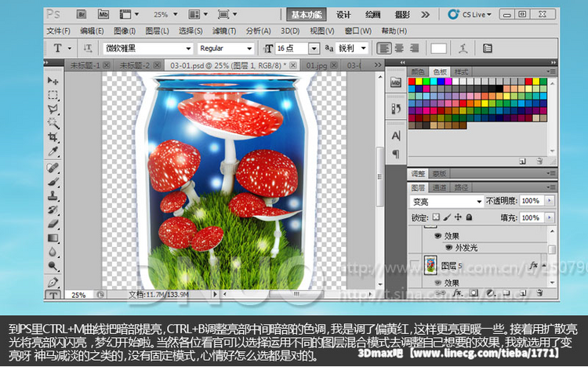Switch to the 样式 tab
Viewport: 588px width, 367px height.
point(461,71)
